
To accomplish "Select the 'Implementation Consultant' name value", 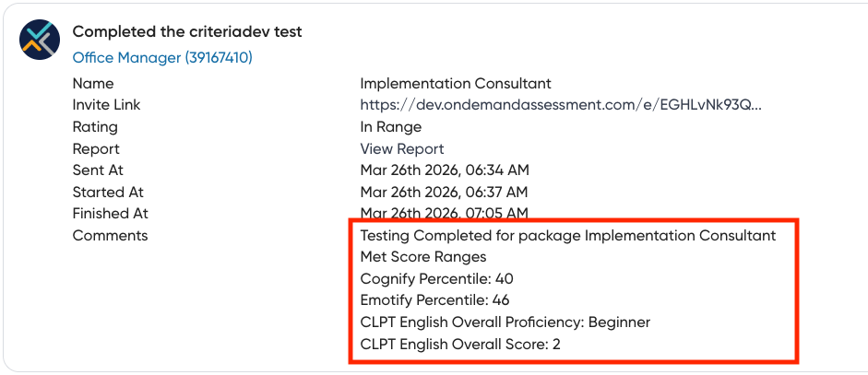I will (x=456, y=84).
